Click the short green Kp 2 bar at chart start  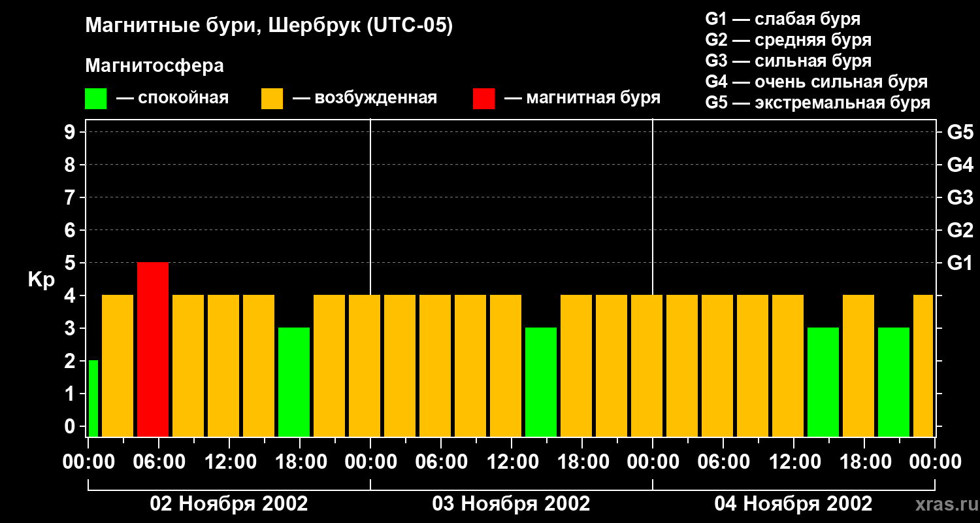pos(93,398)
